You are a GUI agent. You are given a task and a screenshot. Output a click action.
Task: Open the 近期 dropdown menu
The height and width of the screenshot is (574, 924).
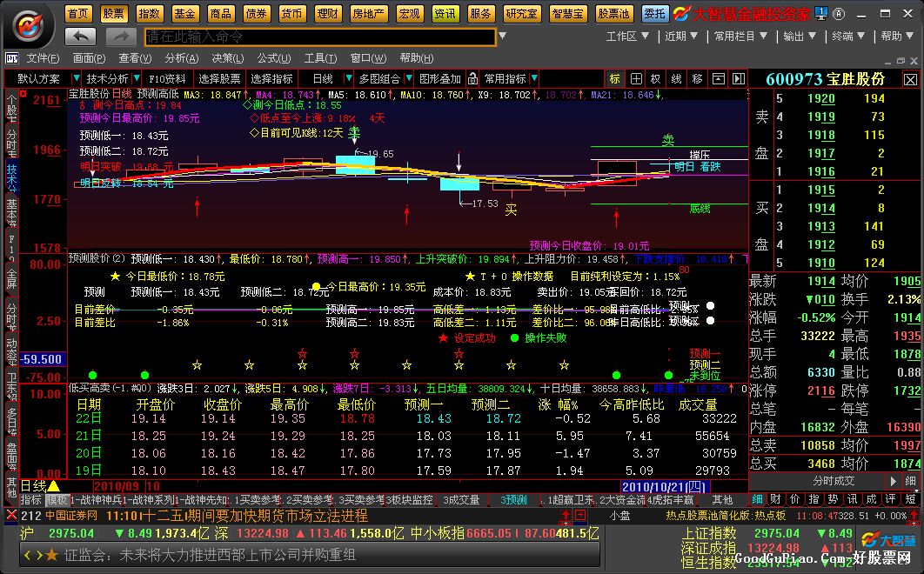click(x=681, y=37)
